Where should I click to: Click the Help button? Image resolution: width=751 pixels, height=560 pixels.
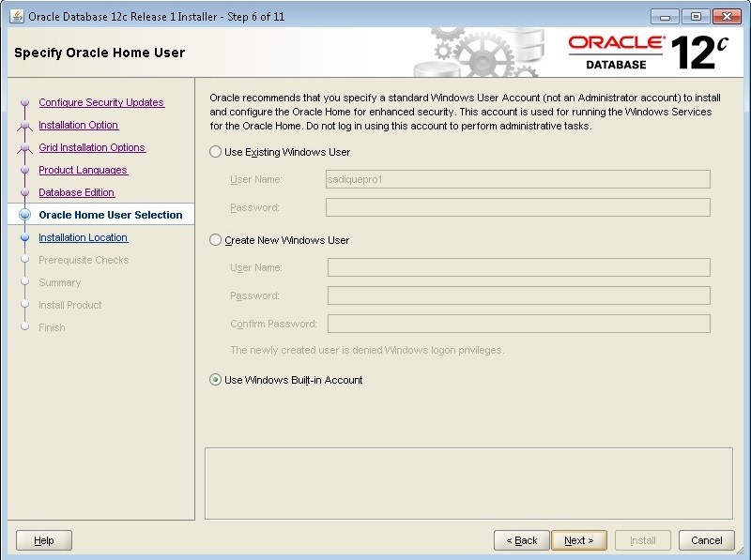(x=44, y=540)
